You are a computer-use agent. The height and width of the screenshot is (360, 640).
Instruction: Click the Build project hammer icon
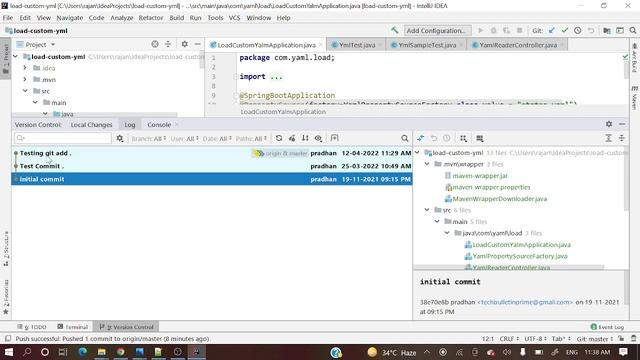(394, 31)
